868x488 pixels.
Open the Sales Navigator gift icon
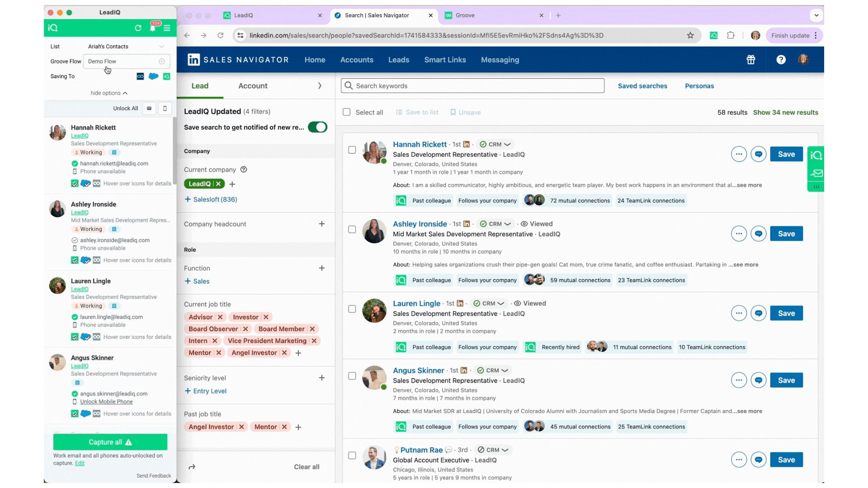coord(751,60)
